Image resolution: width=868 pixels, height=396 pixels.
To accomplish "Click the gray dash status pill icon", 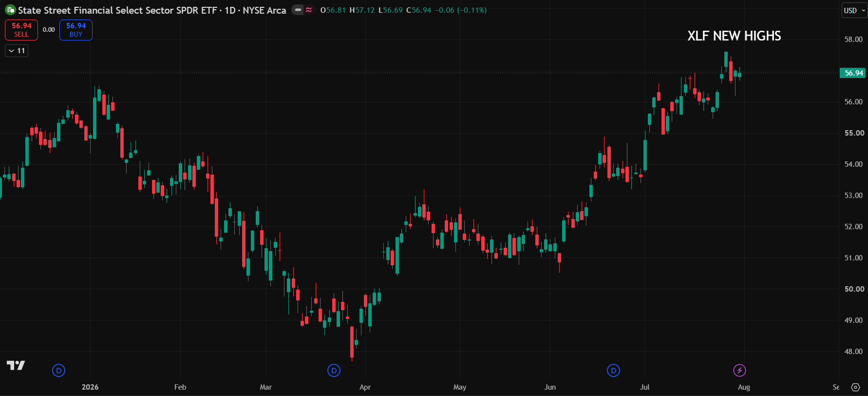I will [298, 10].
